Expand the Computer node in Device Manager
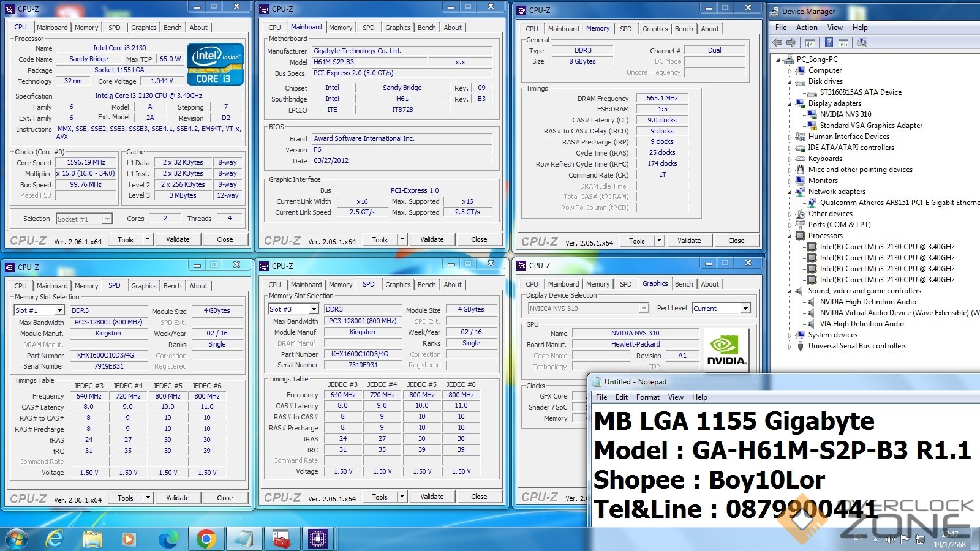Screen dimensions: 980x551 [x=790, y=71]
